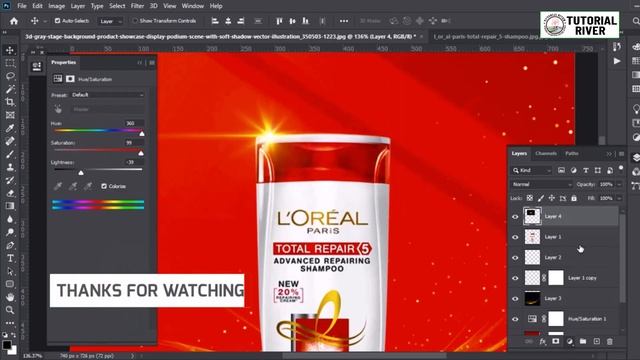Select the Dodge tool
The image size is (640, 360).
click(x=10, y=232)
